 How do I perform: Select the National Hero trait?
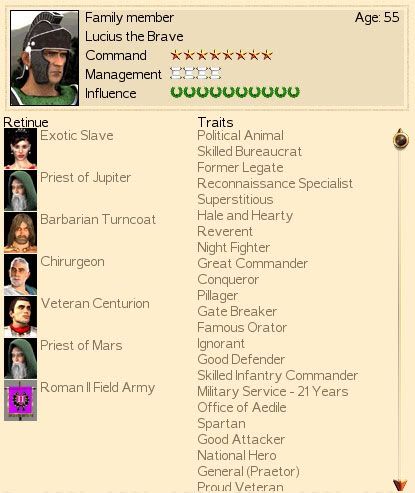(x=237, y=456)
